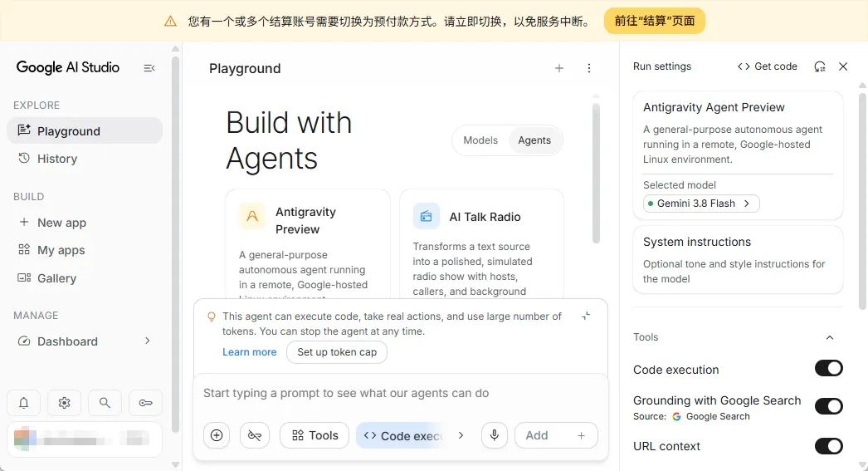Click the reset settings icon beside Get code

[820, 66]
